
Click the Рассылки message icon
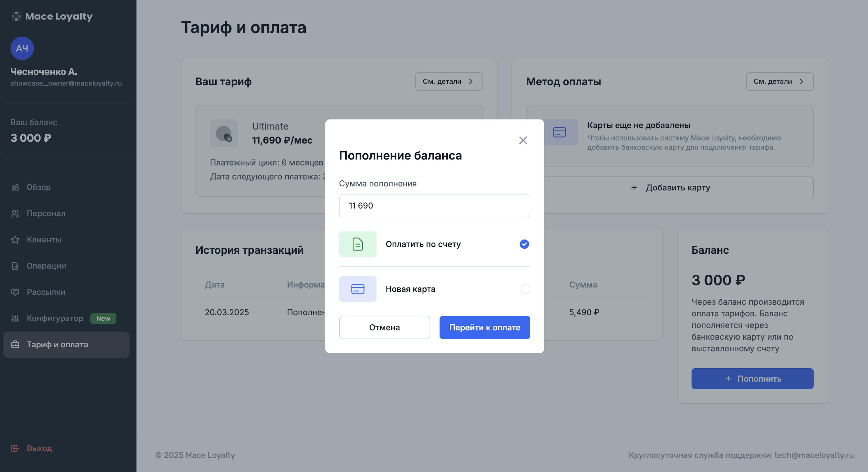tap(15, 292)
